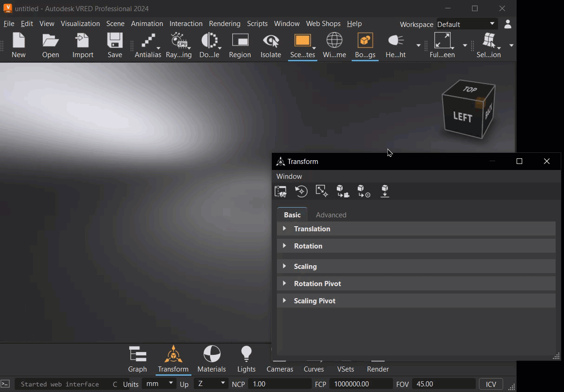This screenshot has height=392, width=564.
Task: Open the Materials module
Action: [x=212, y=359]
